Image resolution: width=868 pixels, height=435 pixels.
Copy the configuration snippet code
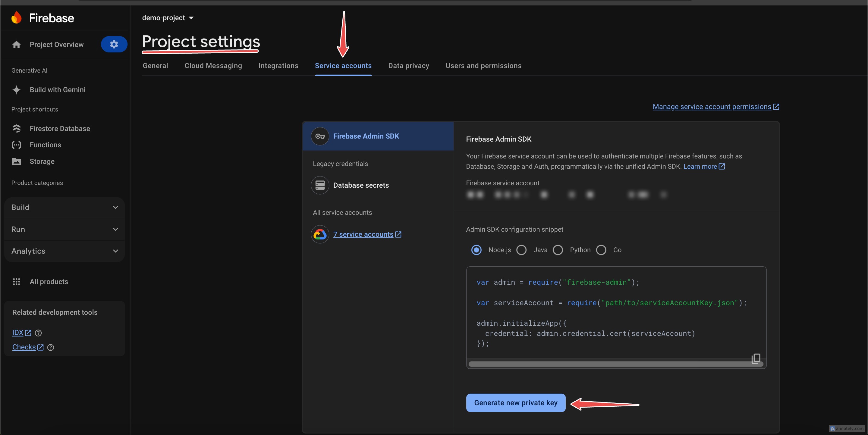[756, 358]
